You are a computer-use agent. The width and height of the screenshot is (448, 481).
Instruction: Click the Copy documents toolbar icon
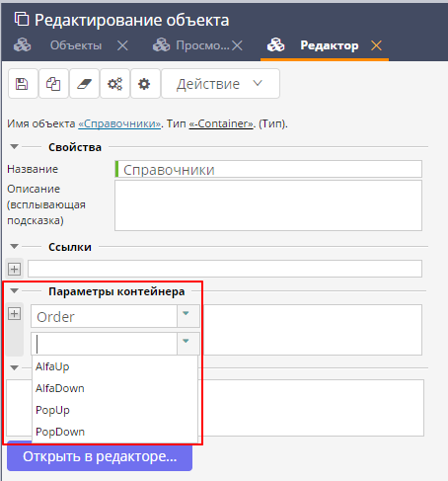[53, 84]
